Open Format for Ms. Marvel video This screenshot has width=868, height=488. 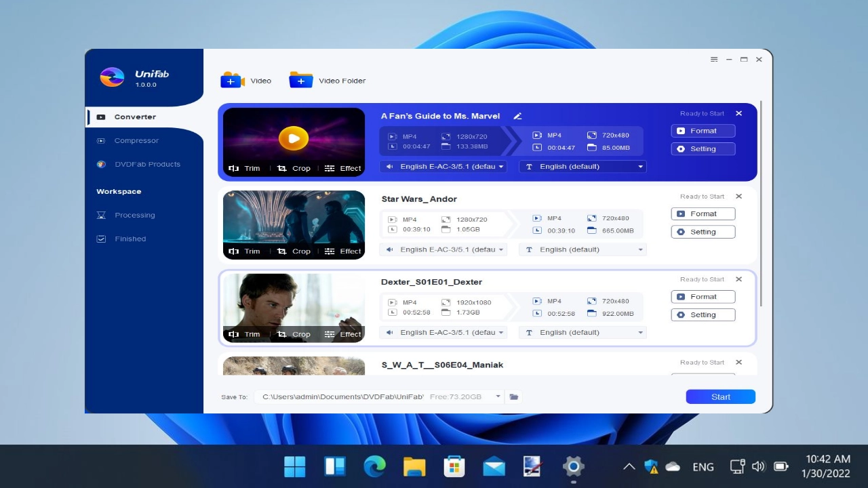click(703, 131)
